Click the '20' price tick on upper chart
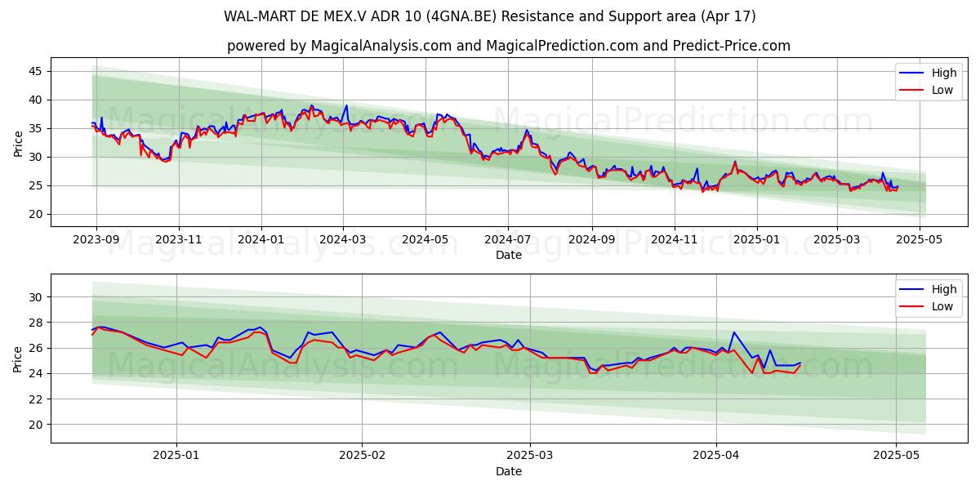The width and height of the screenshot is (980, 490). [x=37, y=214]
